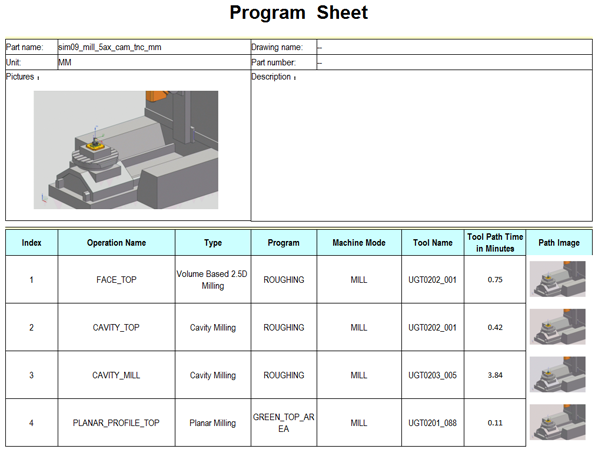Viewport: 595px width, 449px height.
Task: Click the Part number field
Action: point(454,62)
